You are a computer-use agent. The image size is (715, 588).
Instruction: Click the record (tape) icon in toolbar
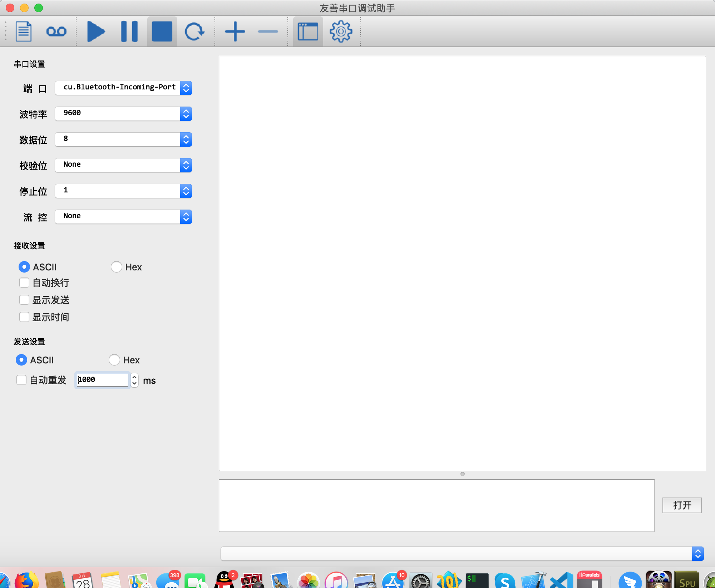click(56, 31)
